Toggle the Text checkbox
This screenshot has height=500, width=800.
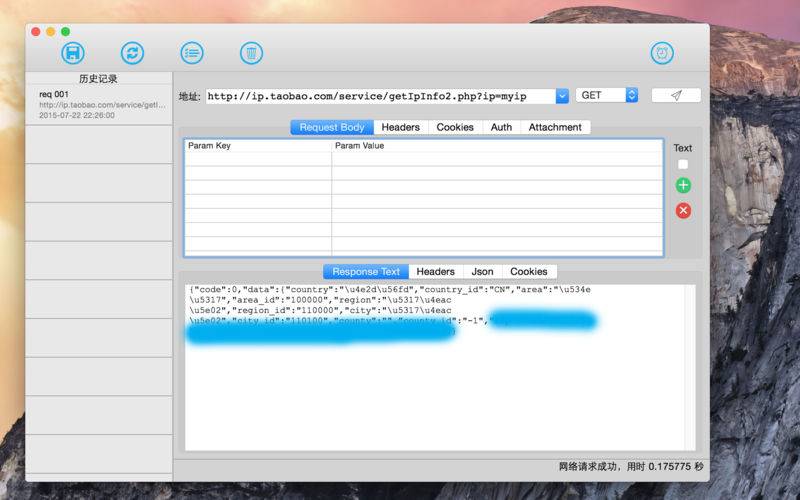pyautogui.click(x=683, y=164)
